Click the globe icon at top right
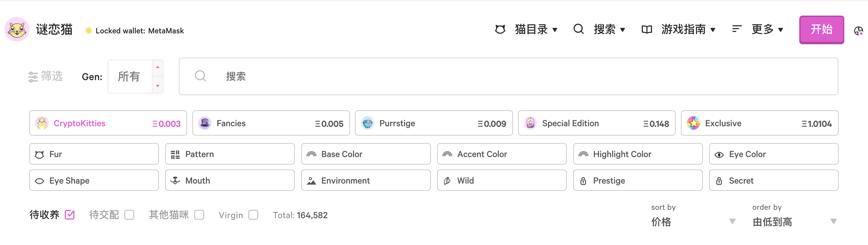 858,31
